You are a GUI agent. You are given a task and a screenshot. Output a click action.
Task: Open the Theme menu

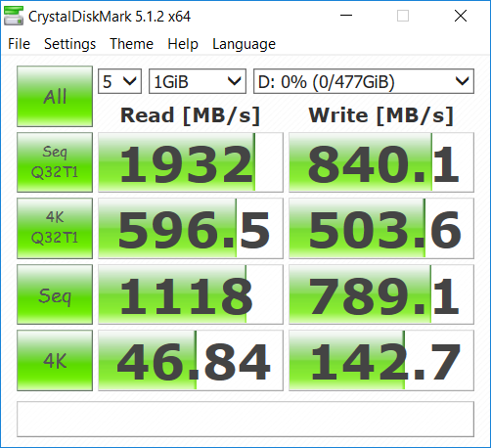(131, 44)
